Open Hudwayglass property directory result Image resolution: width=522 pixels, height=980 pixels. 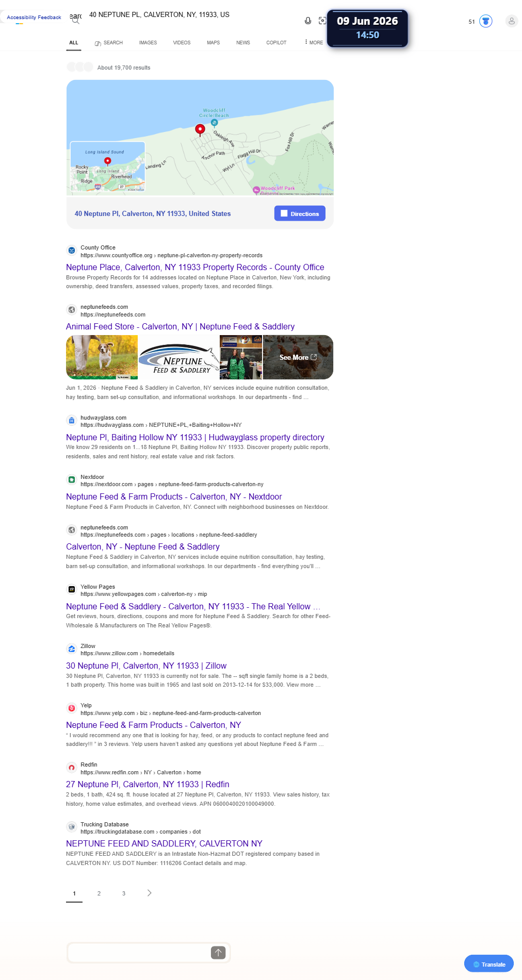(x=195, y=437)
